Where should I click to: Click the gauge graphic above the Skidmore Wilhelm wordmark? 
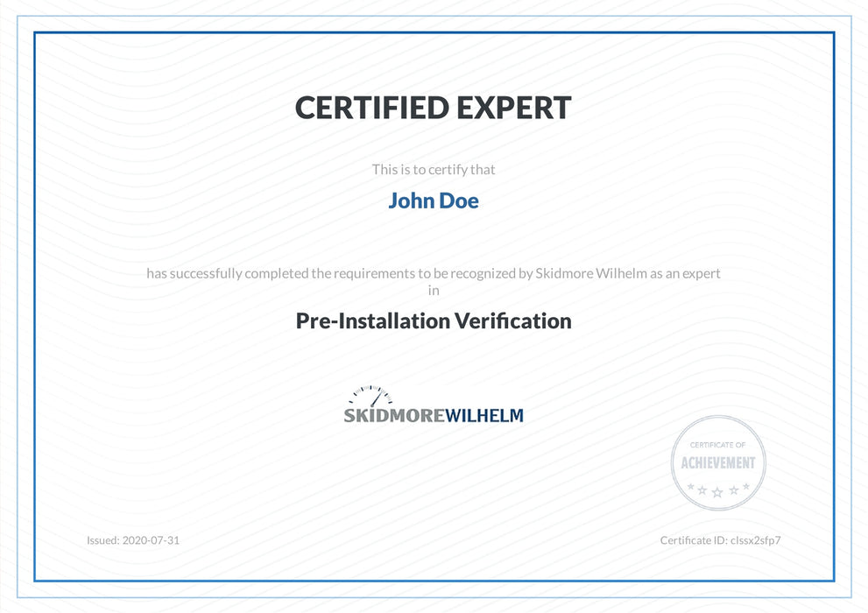coord(370,396)
